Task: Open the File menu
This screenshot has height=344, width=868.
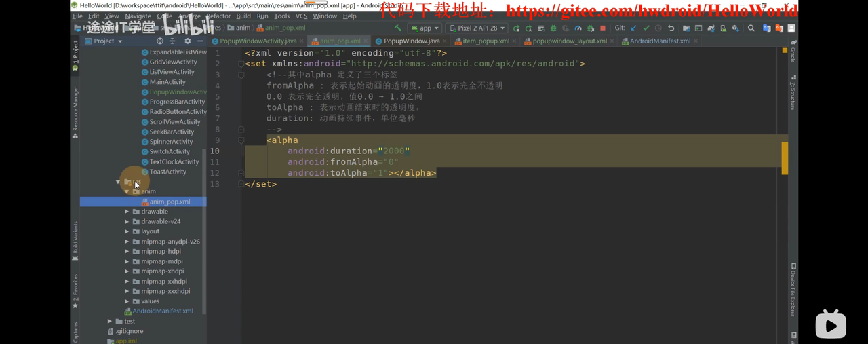Action: [x=77, y=16]
